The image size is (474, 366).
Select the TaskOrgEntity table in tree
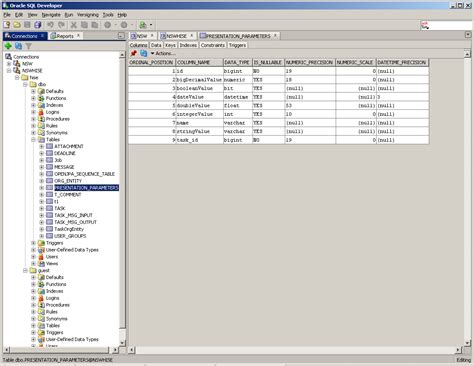69,229
